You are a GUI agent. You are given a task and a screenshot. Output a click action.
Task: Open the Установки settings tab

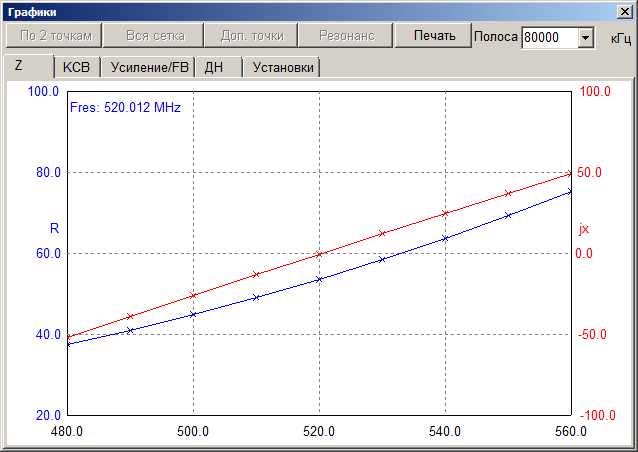tap(283, 67)
